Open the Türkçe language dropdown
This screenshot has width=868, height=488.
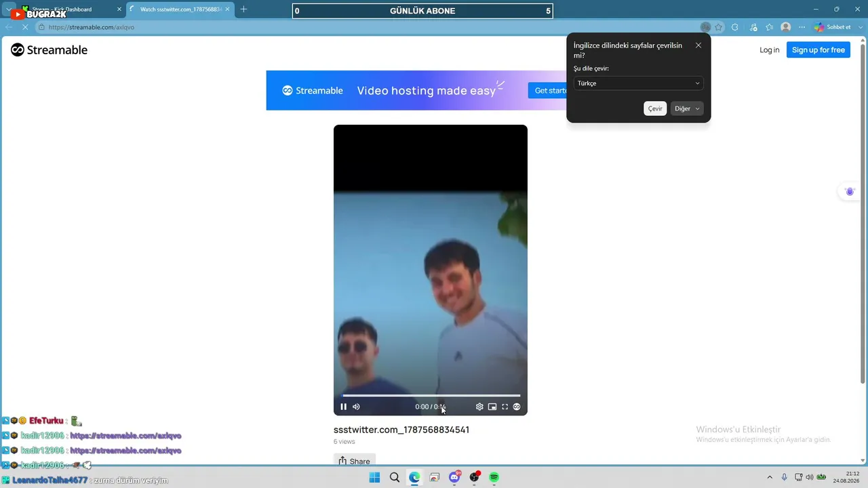point(638,83)
